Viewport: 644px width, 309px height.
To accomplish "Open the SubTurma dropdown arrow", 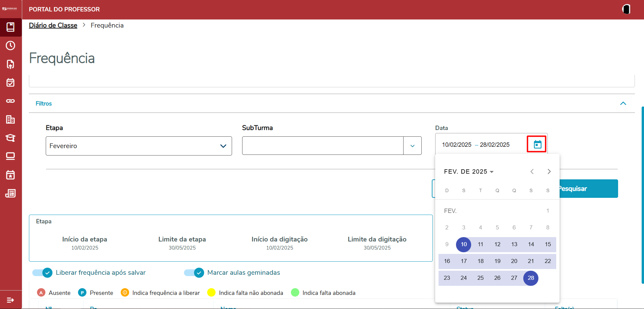I will [x=412, y=146].
